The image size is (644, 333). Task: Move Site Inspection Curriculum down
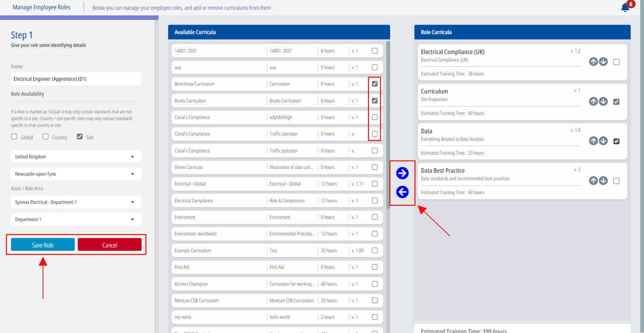pos(603,101)
